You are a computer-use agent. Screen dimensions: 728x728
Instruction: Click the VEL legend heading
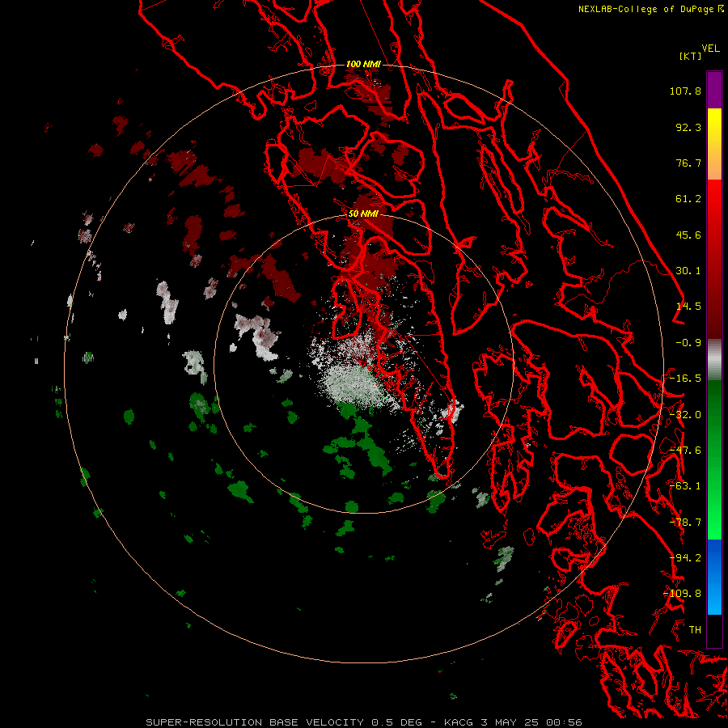710,49
